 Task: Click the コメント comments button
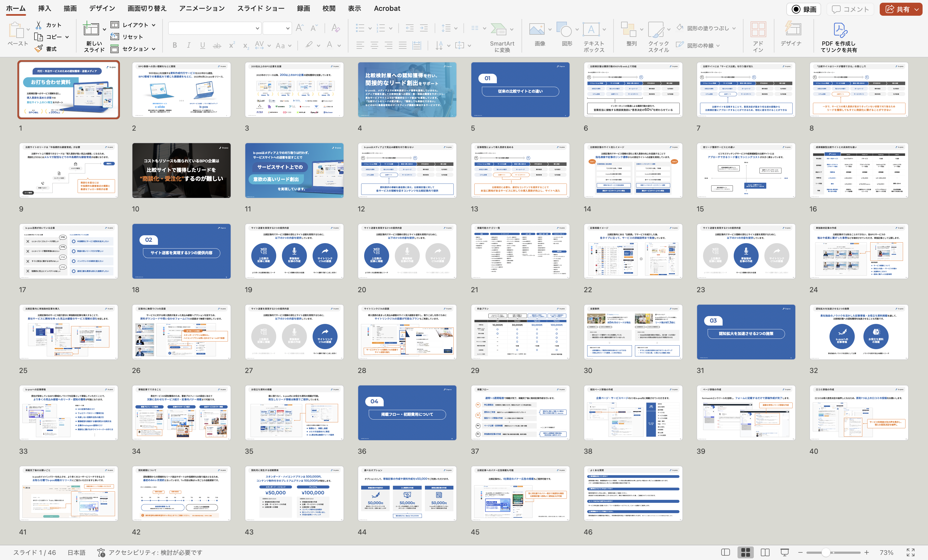coord(850,9)
